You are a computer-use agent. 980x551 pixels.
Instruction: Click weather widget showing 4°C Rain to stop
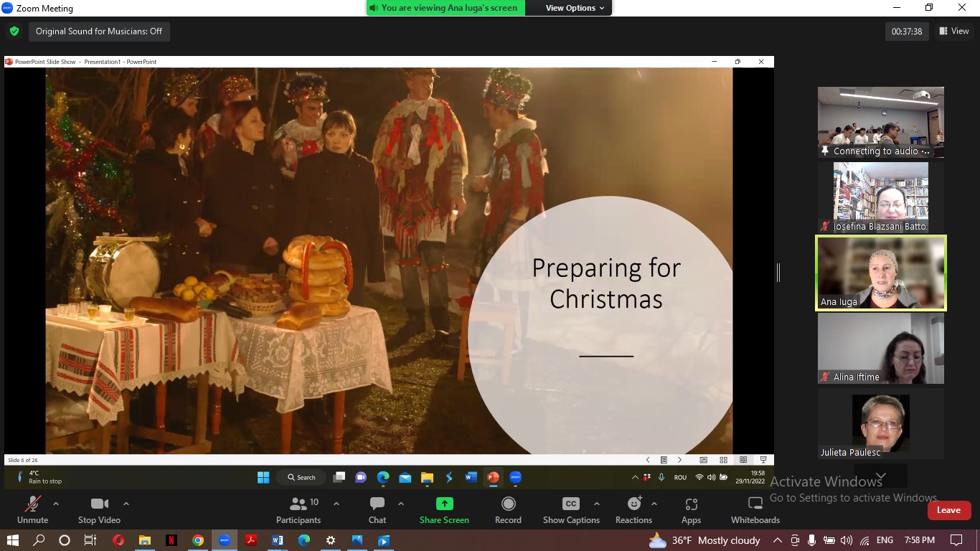(39, 477)
